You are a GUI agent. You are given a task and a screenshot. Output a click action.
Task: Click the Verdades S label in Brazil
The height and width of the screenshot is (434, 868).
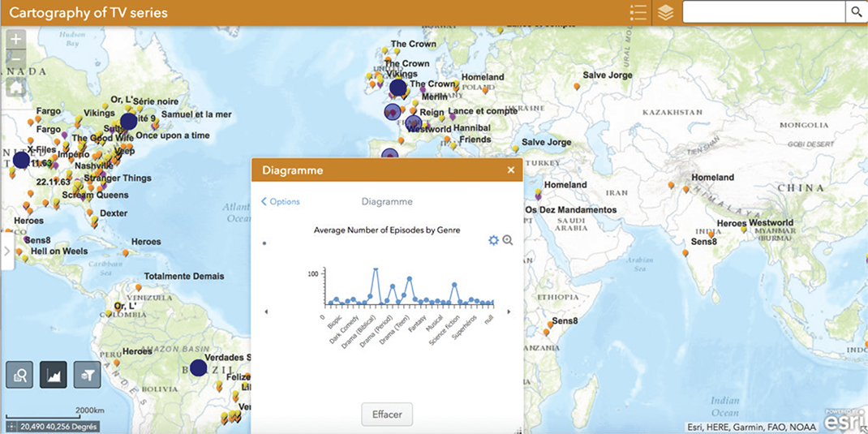(x=228, y=357)
